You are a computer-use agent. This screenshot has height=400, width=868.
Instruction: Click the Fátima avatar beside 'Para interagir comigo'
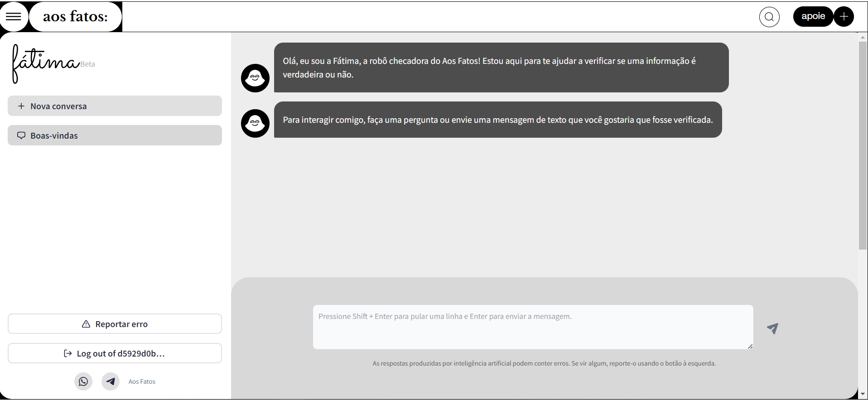(x=255, y=123)
